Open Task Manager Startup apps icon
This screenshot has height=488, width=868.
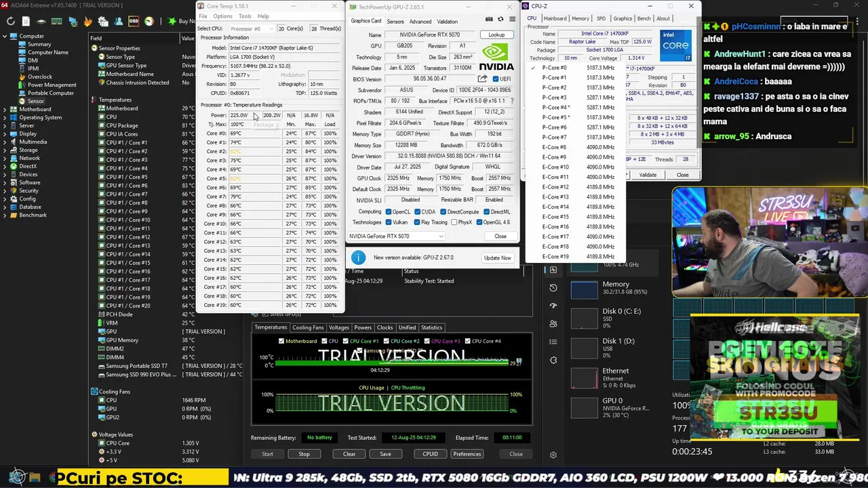(553, 306)
